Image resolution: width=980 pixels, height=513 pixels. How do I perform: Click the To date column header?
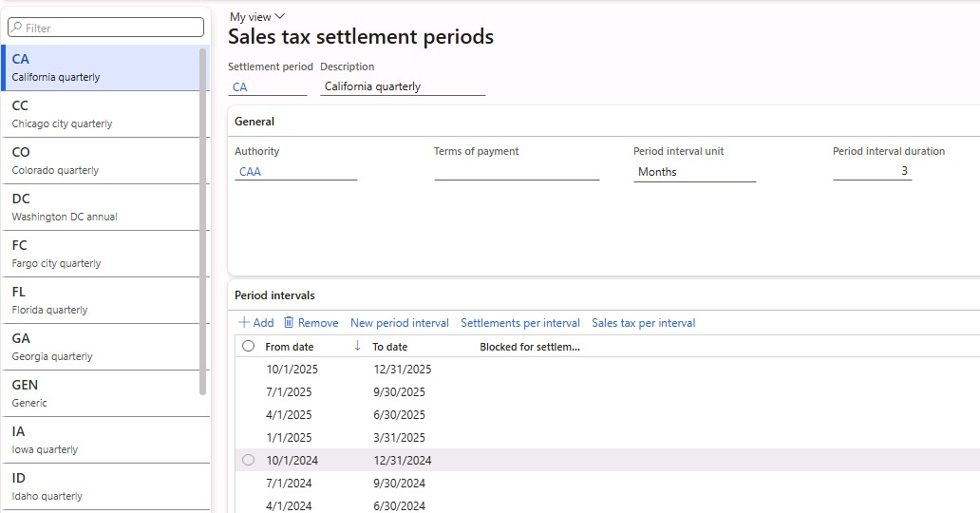pyautogui.click(x=390, y=347)
